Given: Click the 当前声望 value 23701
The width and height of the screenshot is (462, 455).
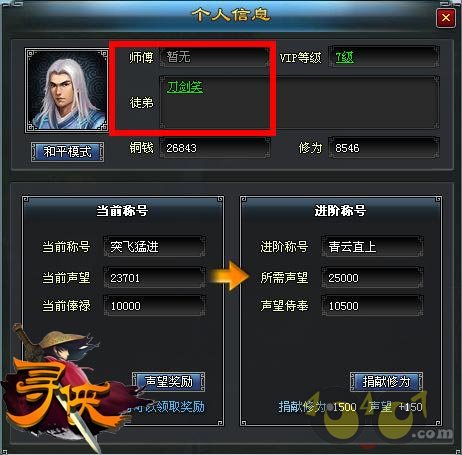Looking at the screenshot, I should tap(154, 277).
